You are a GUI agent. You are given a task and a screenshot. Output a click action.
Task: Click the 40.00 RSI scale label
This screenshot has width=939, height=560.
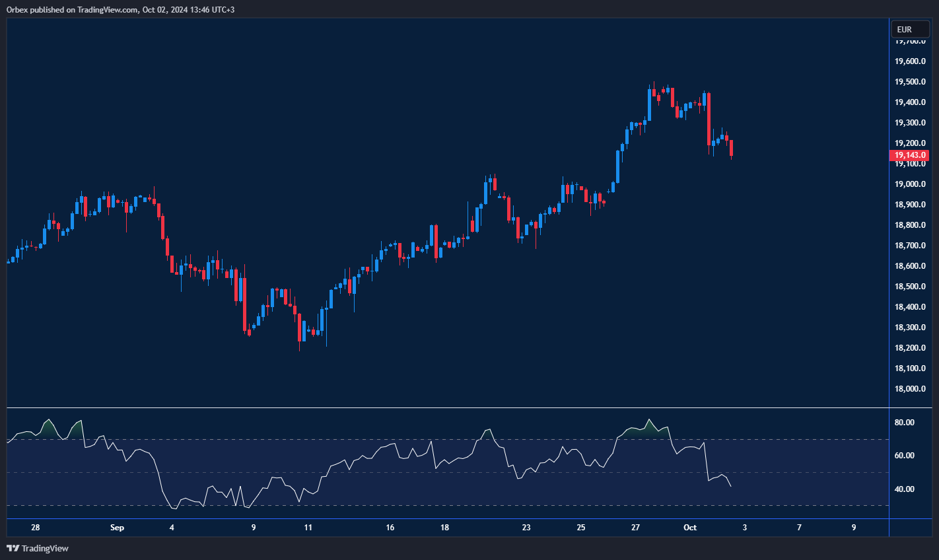pyautogui.click(x=904, y=489)
